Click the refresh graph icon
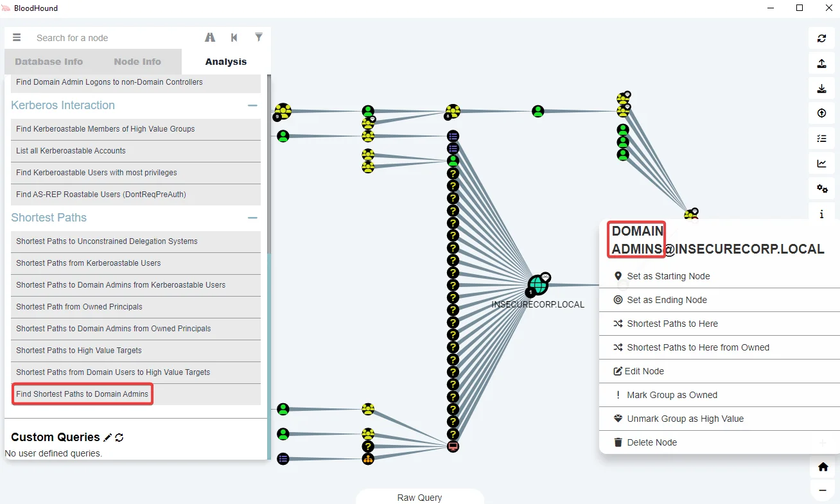Screen dimensions: 840x504 pos(821,38)
